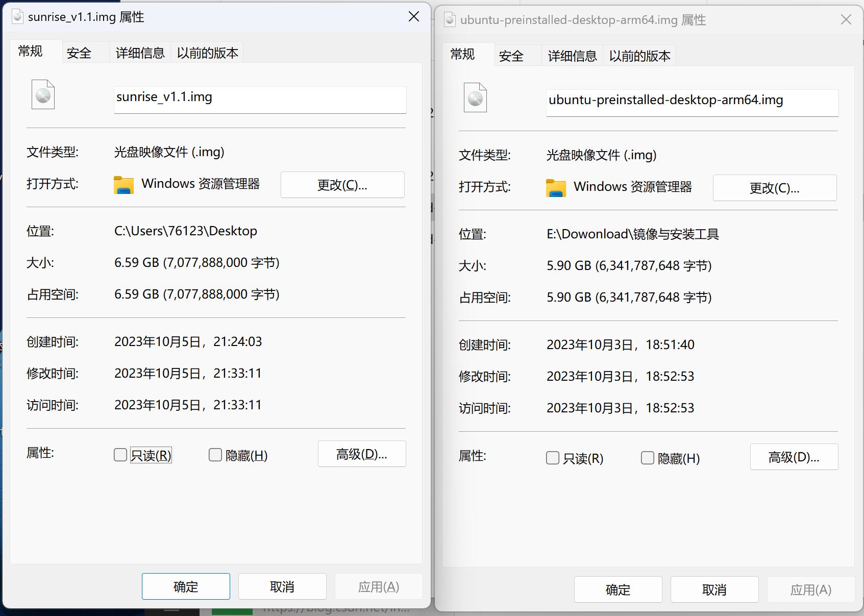
Task: Click 光盘映像文件 (.img) type in sunrise properties
Action: (169, 152)
